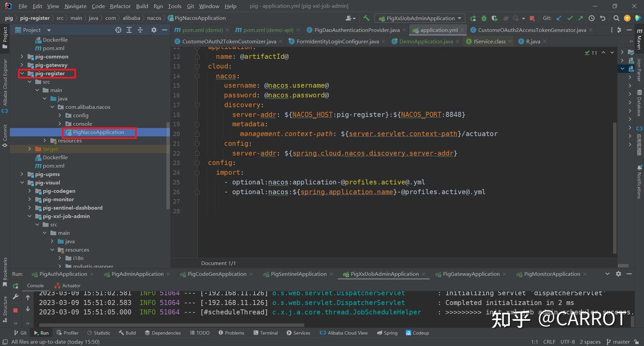Collapse the pig-register module
The height and width of the screenshot is (346, 644).
[22, 74]
